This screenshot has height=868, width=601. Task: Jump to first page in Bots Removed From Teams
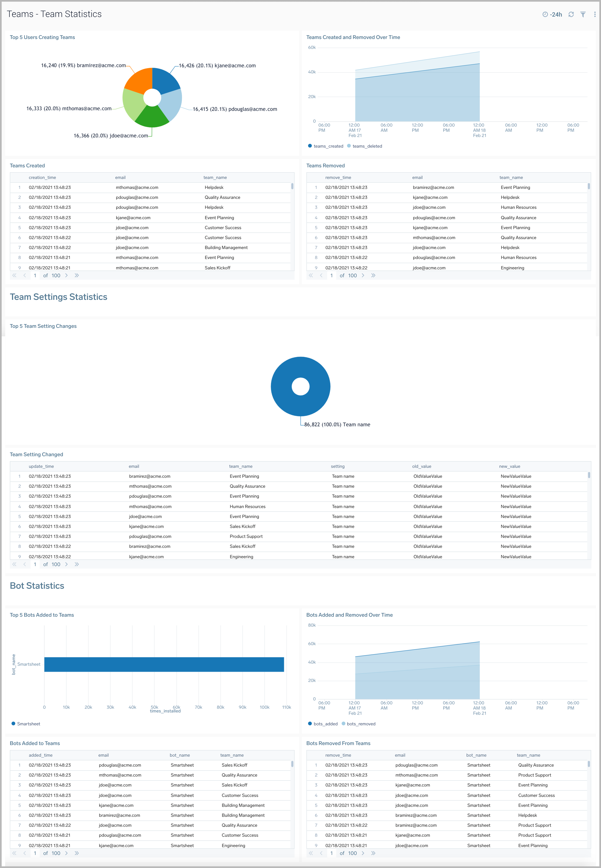click(311, 853)
